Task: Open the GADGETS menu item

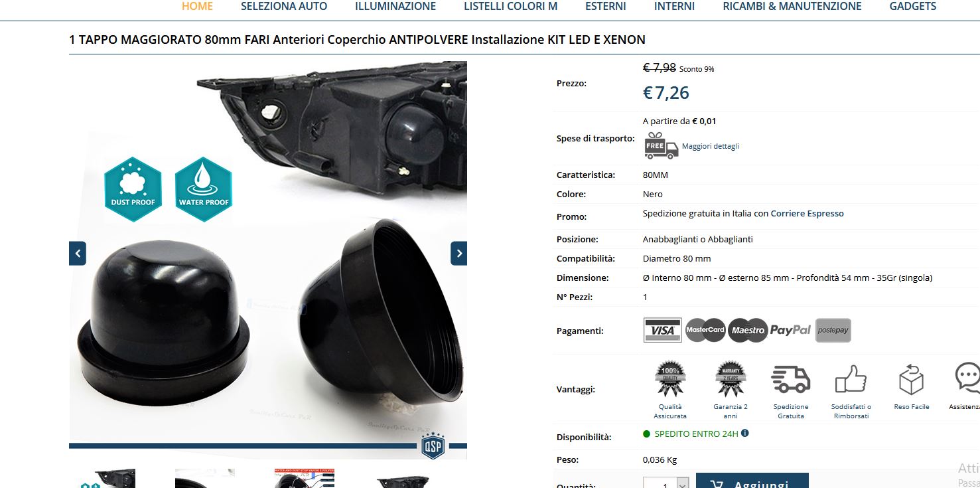Action: pyautogui.click(x=913, y=6)
